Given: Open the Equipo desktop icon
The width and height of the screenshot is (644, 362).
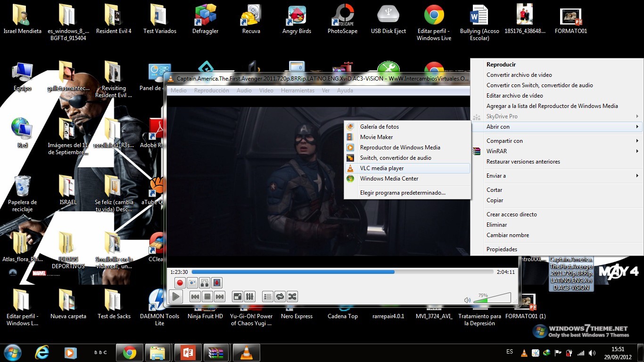Looking at the screenshot, I should click(x=23, y=76).
